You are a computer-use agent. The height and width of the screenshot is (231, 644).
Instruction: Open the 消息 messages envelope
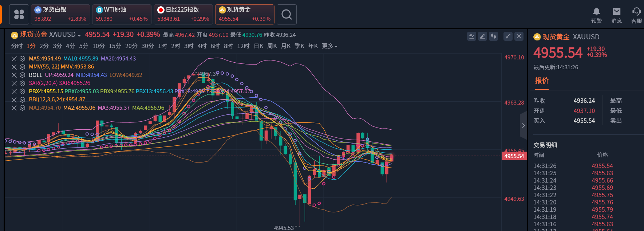[x=616, y=15]
